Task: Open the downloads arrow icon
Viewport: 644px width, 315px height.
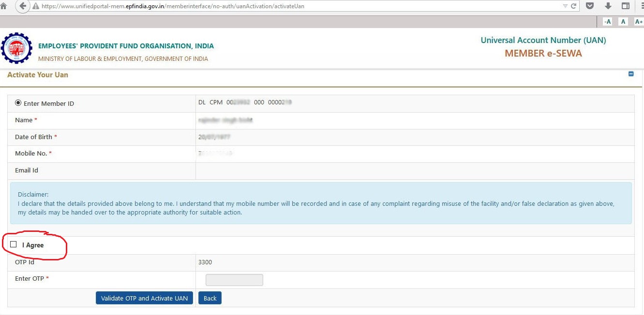Action: point(608,6)
